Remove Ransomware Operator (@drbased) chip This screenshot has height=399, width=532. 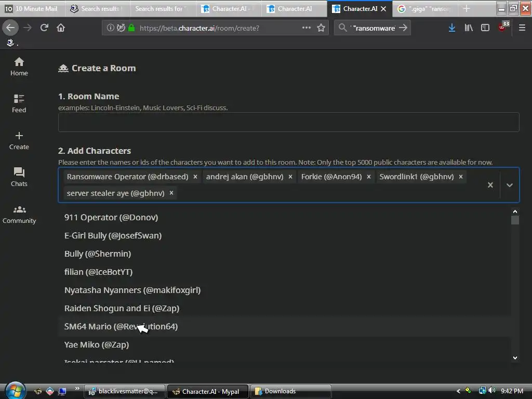click(x=195, y=177)
